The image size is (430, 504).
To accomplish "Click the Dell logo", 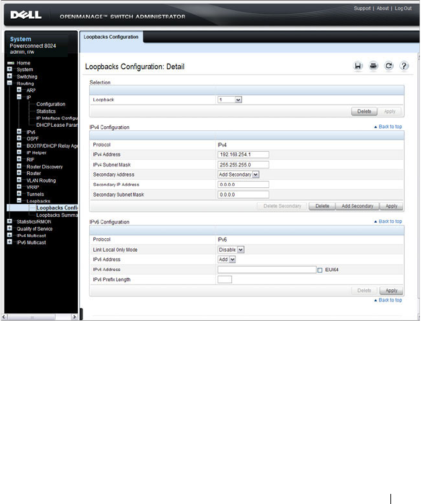I will (25, 15).
